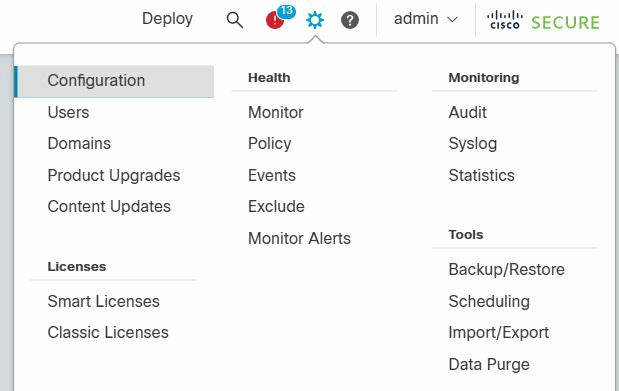The image size is (619, 391).
Task: Open Classic Licenses page
Action: pyautogui.click(x=108, y=333)
